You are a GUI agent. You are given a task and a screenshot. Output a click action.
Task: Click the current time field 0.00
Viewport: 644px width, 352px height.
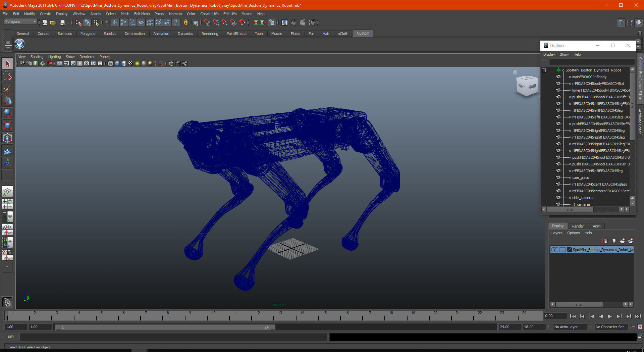(x=555, y=316)
